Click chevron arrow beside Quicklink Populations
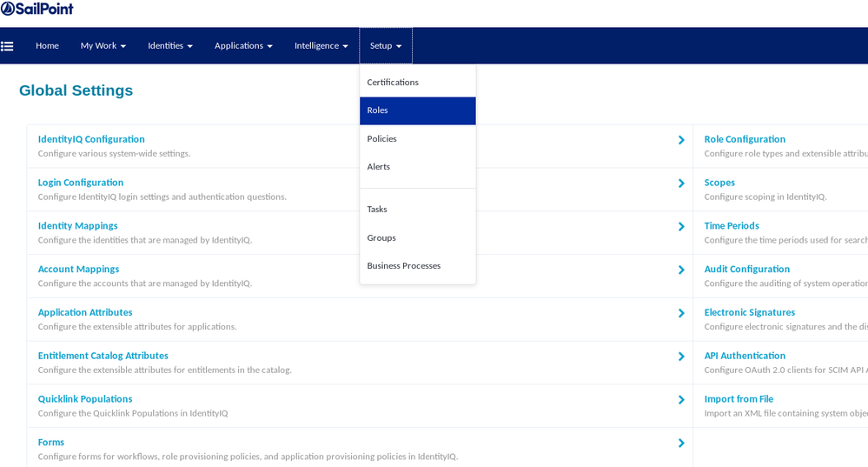Viewport: 868px width, 467px height. 680,400
